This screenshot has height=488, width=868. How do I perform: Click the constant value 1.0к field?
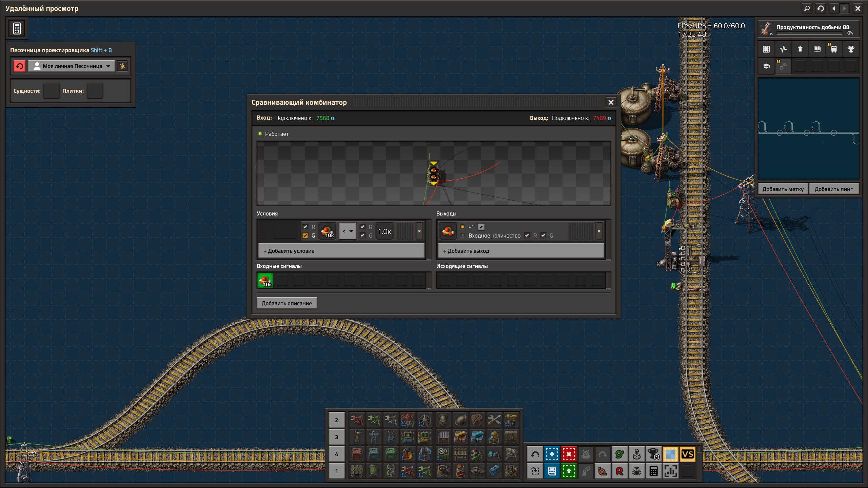(384, 231)
